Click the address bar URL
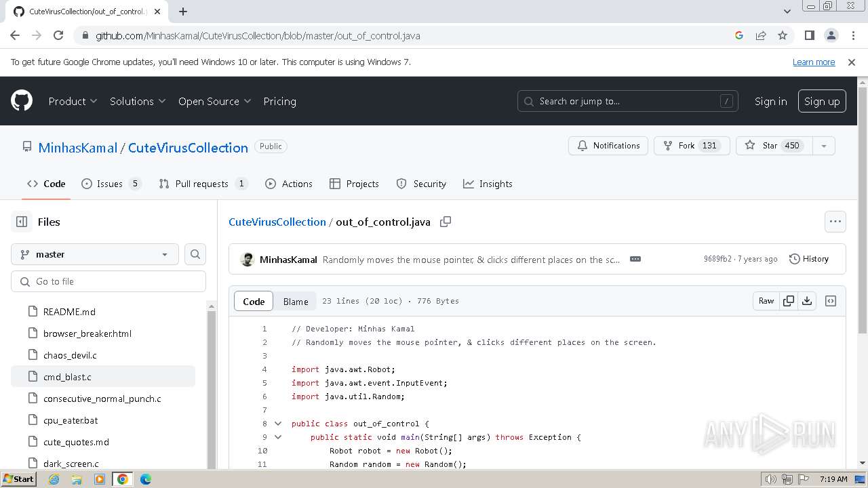This screenshot has height=488, width=868. click(x=258, y=35)
